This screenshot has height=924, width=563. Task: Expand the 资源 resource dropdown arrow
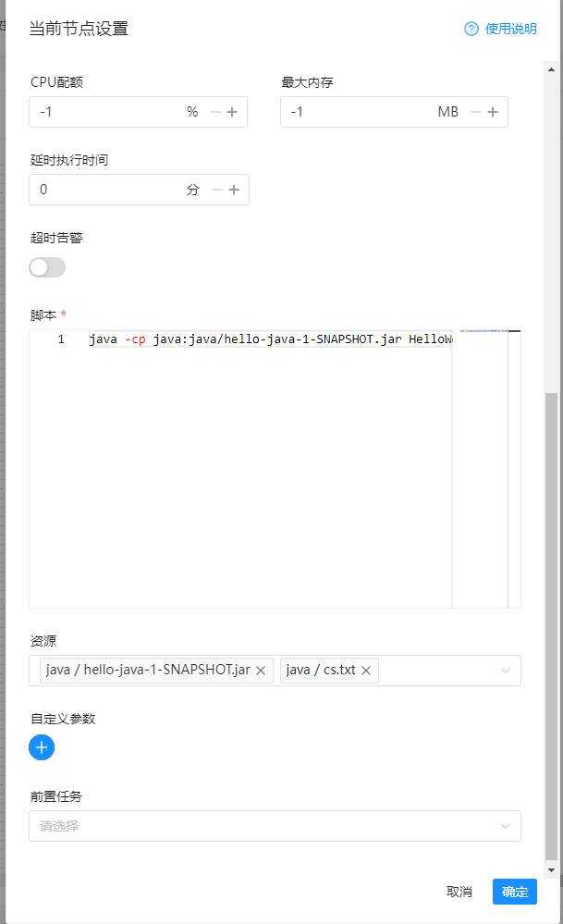506,671
